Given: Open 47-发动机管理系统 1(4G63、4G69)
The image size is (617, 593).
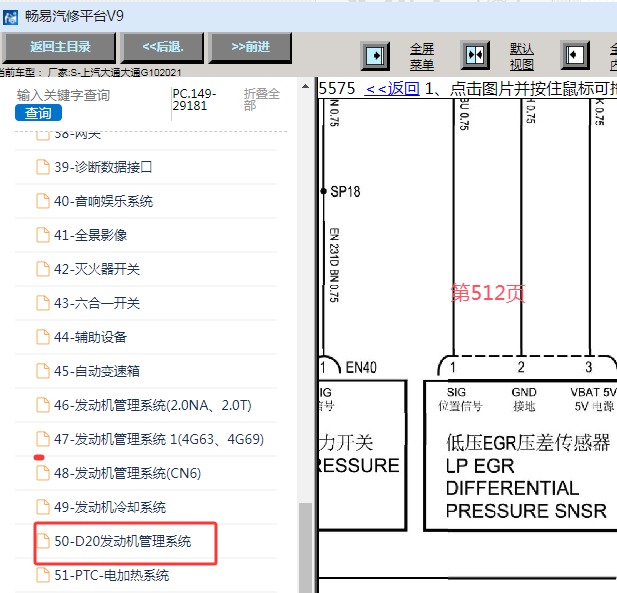Looking at the screenshot, I should coord(159,439).
